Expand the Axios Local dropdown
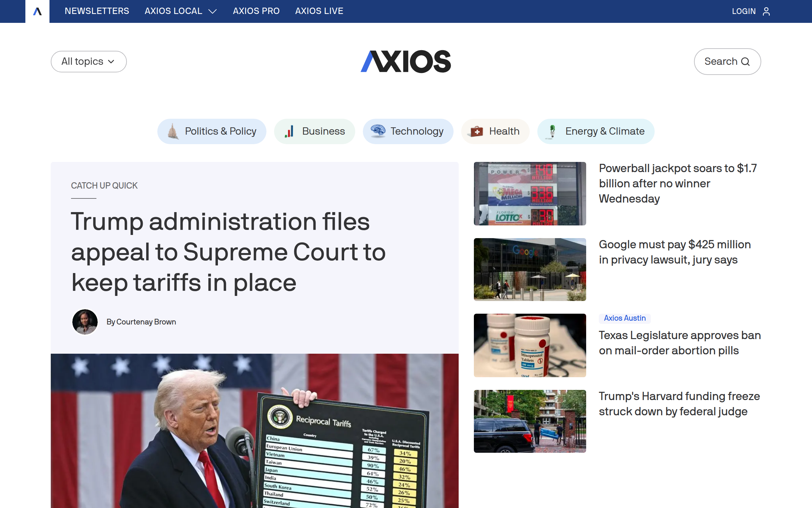This screenshot has width=812, height=508. [180, 11]
